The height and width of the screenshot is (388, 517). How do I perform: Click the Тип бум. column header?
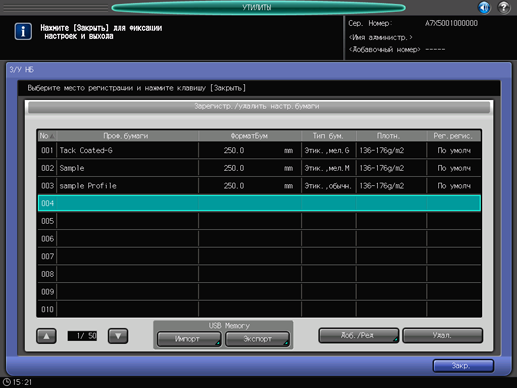329,136
